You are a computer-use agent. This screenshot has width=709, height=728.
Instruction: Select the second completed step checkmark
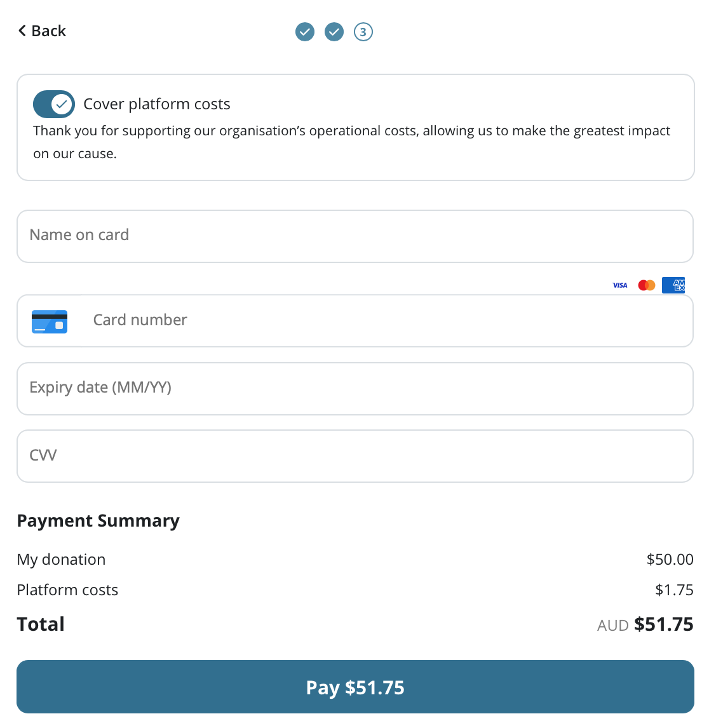tap(334, 31)
